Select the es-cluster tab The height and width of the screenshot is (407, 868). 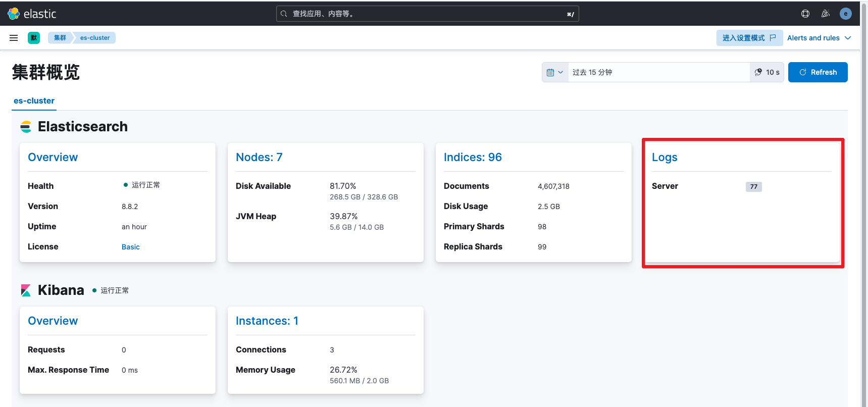[34, 101]
